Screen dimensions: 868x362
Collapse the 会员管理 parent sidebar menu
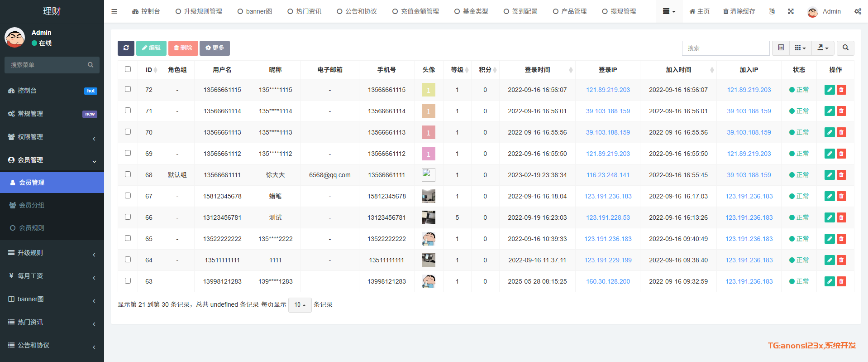(x=52, y=160)
